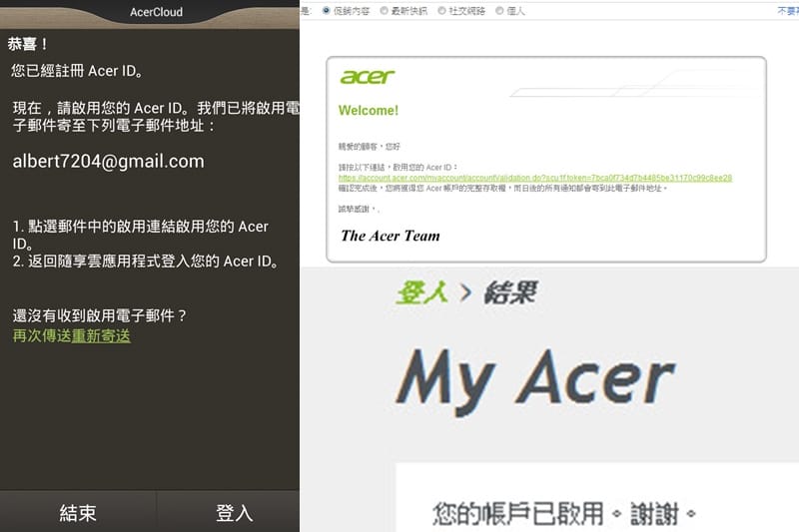Select the 個人 radio button
This screenshot has height=532, width=799.
(x=500, y=11)
